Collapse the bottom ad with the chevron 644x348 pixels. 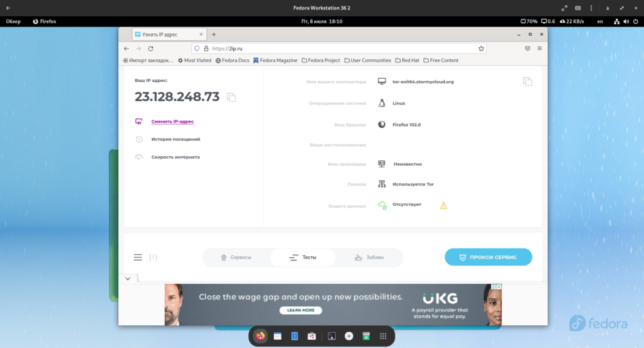128,278
